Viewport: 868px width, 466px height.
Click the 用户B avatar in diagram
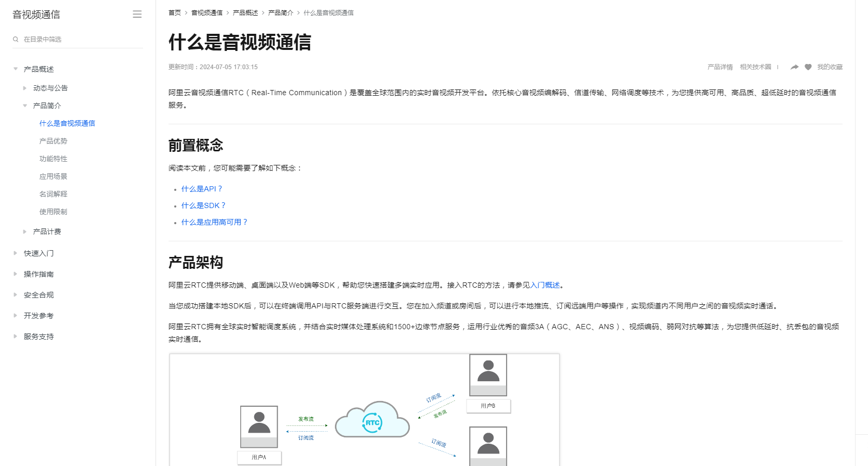[x=488, y=375]
